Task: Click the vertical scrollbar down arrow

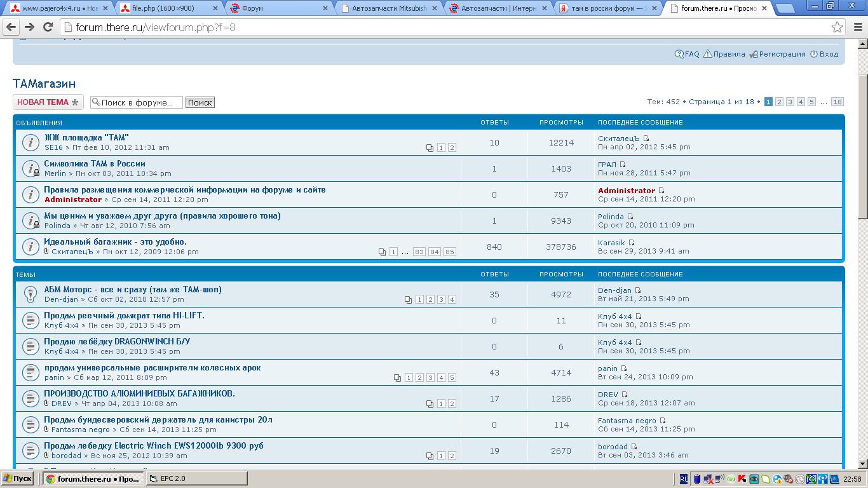Action: 862,464
